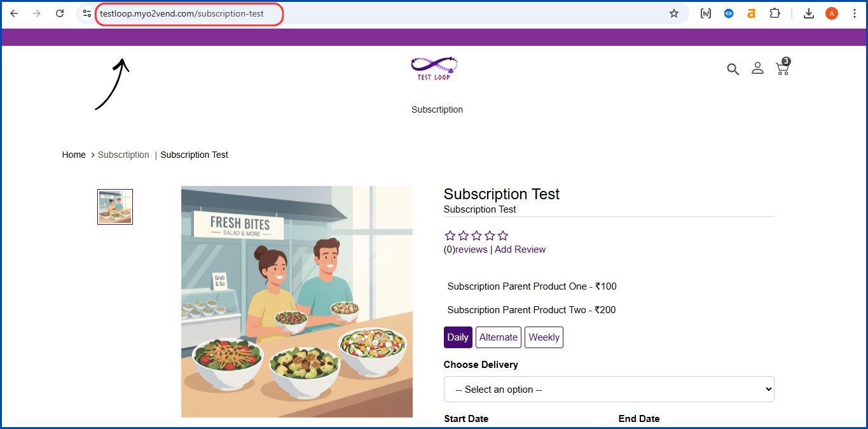Open the user account icon
Viewport: 868px width, 429px height.
click(x=757, y=68)
